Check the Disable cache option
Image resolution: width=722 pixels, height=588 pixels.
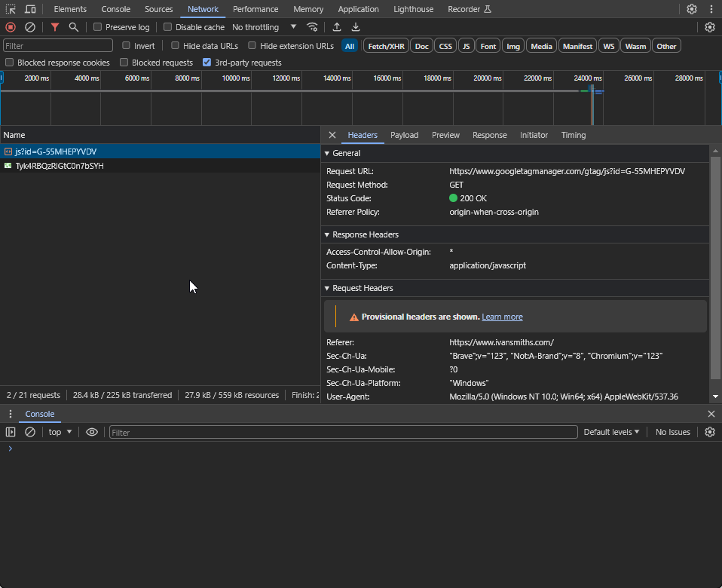[168, 27]
